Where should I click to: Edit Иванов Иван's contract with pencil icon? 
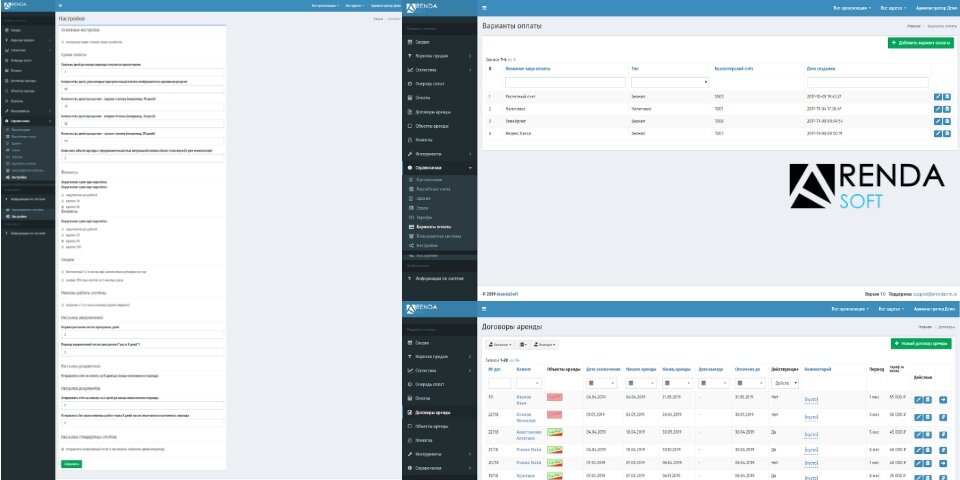[x=918, y=400]
